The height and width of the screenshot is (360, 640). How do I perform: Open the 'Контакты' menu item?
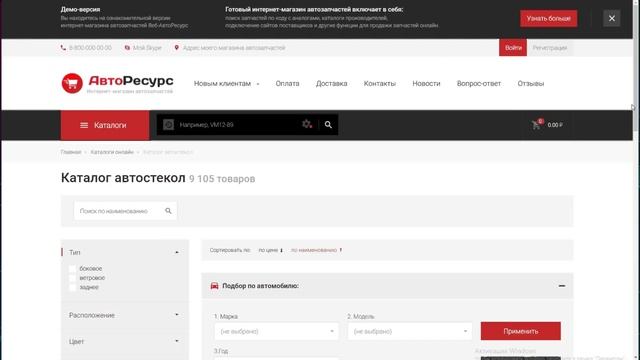point(380,83)
